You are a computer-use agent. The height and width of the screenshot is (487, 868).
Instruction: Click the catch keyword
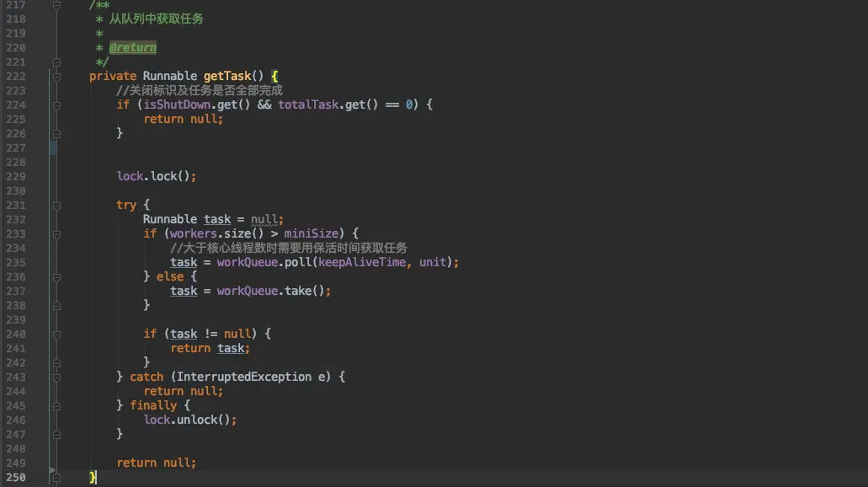click(146, 377)
